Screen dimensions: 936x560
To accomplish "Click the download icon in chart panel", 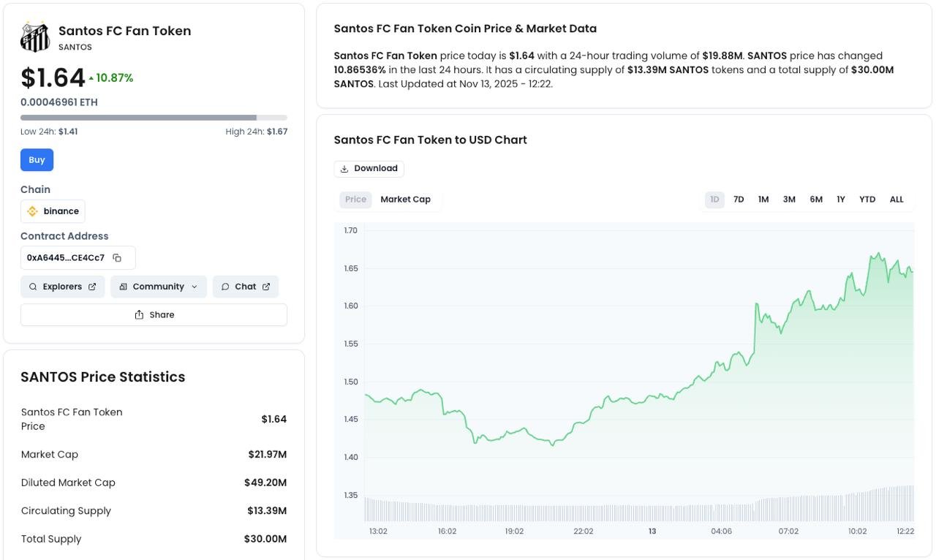I will click(344, 169).
